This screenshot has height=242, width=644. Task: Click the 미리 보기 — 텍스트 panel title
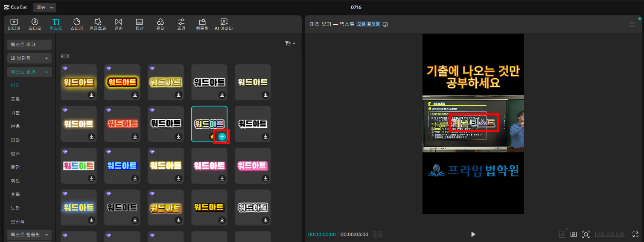pos(332,24)
